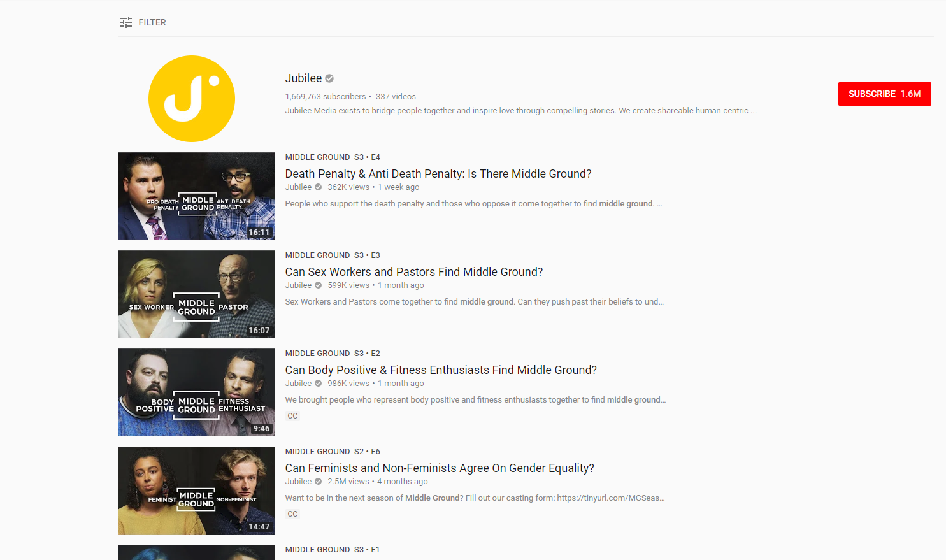Open the Body Positive and Fitness thumbnail
946x560 pixels.
click(197, 392)
